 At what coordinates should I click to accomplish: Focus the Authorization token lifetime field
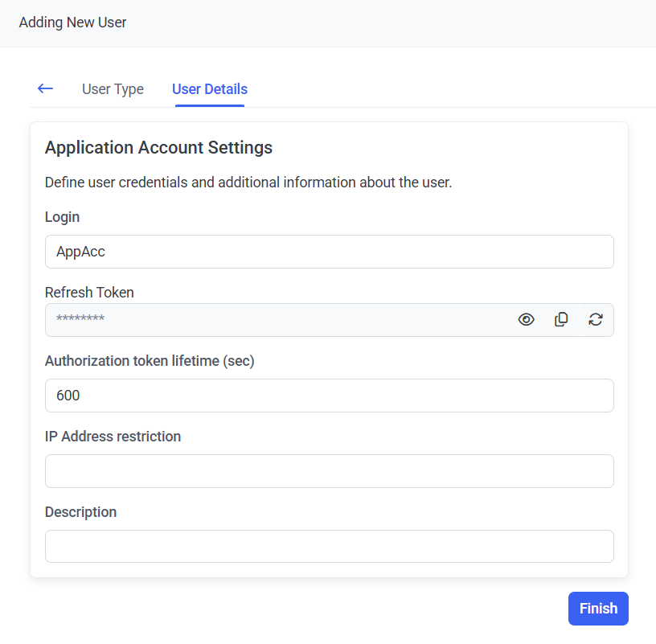point(329,396)
